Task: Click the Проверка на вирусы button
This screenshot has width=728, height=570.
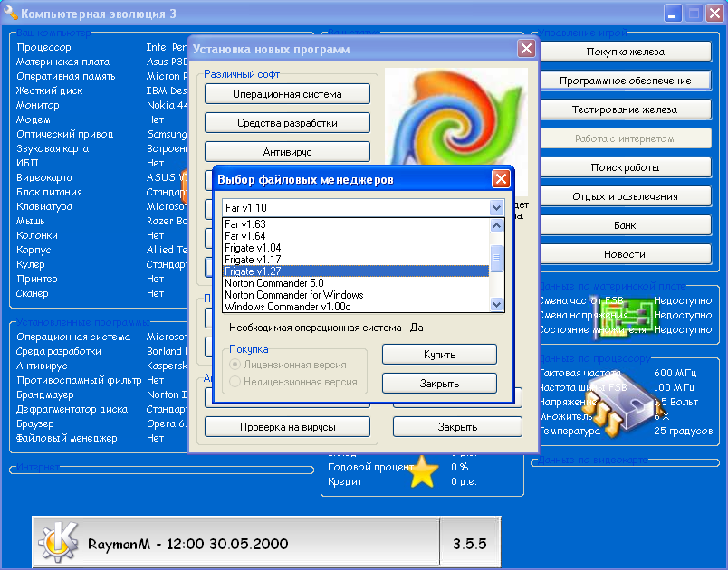Action: click(287, 427)
